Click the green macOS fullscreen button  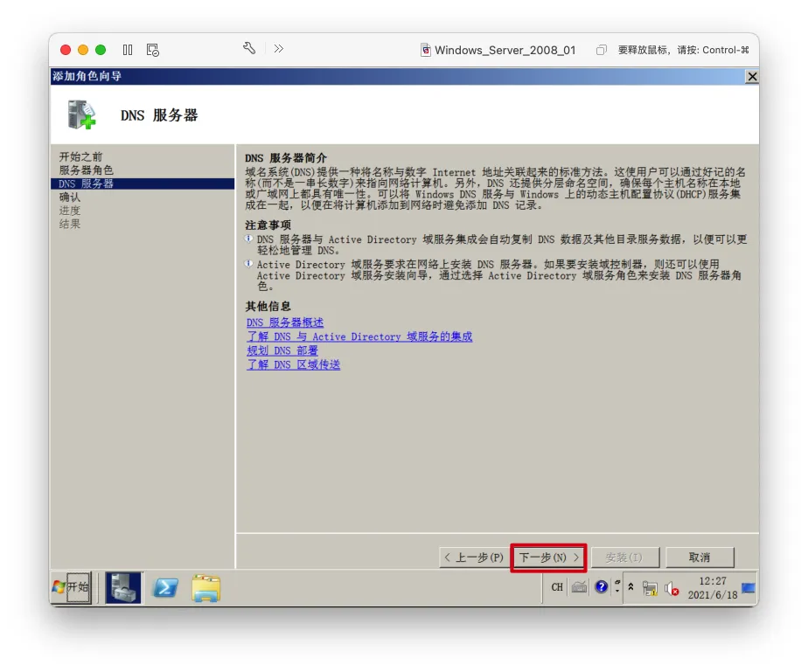(x=101, y=50)
